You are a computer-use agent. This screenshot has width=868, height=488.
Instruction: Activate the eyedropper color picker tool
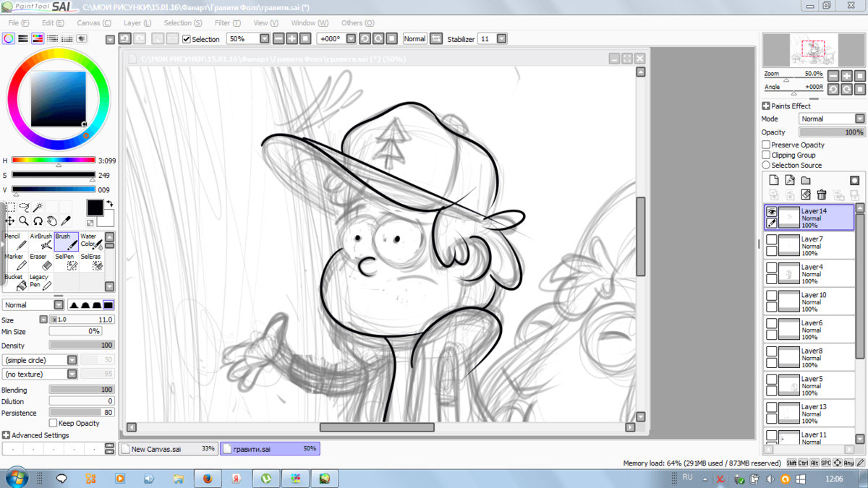point(65,221)
